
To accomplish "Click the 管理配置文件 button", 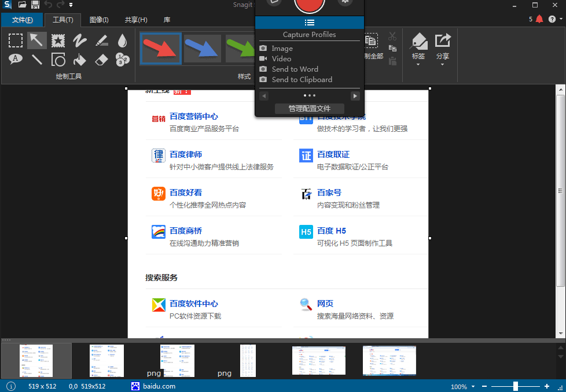I will point(310,109).
